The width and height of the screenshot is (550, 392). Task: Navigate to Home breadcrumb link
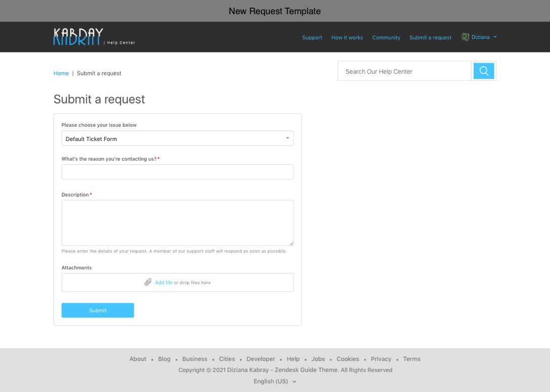pos(61,73)
